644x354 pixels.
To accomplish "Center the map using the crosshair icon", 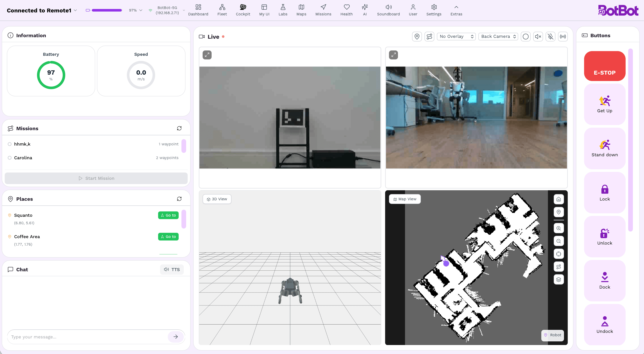I will [559, 254].
